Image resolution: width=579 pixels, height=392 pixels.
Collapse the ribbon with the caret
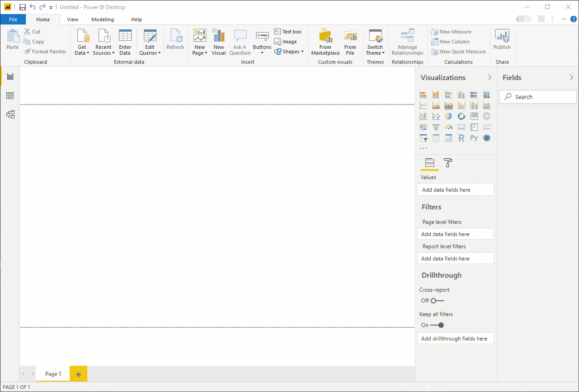click(564, 19)
